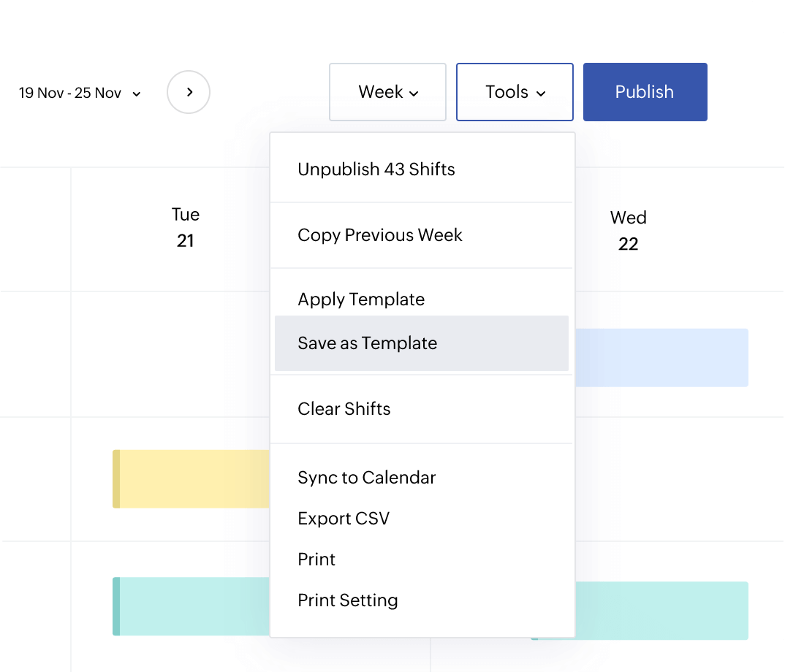Open the Week view dropdown
This screenshot has width=785, height=672.
[387, 92]
